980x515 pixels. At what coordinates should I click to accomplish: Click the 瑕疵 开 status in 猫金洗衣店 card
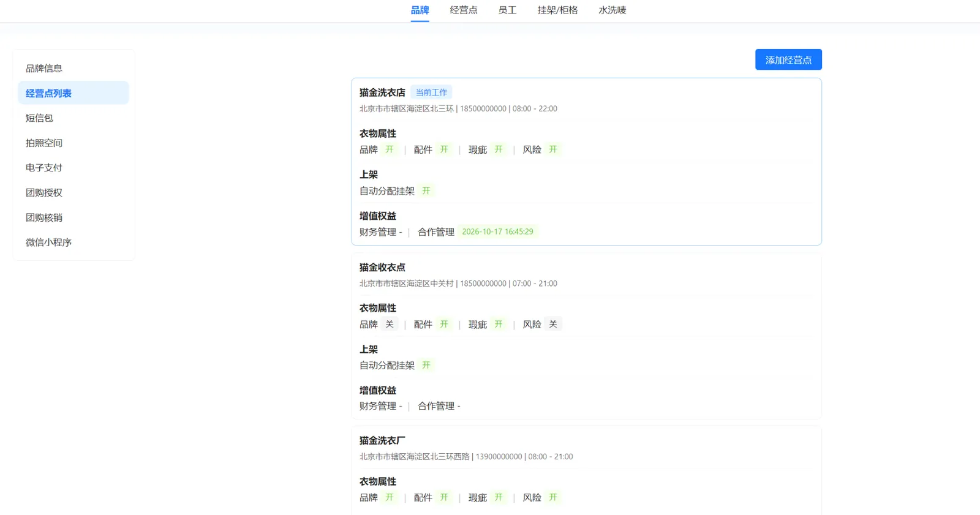499,149
